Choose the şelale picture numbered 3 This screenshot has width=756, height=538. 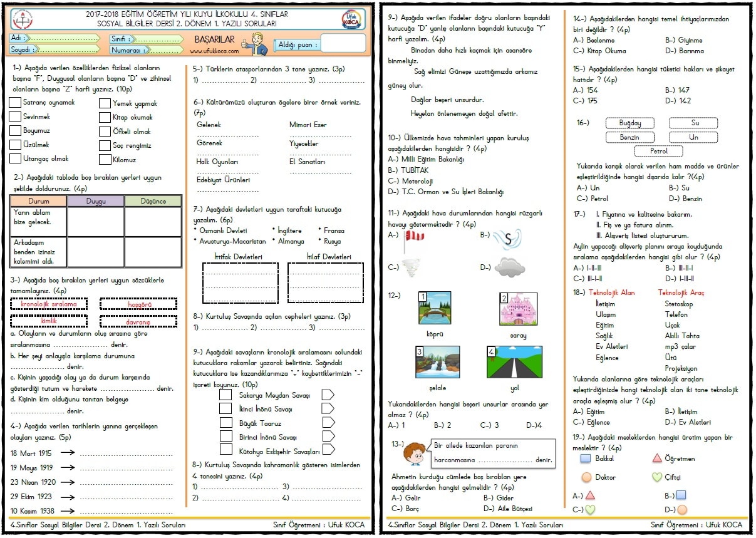click(438, 362)
